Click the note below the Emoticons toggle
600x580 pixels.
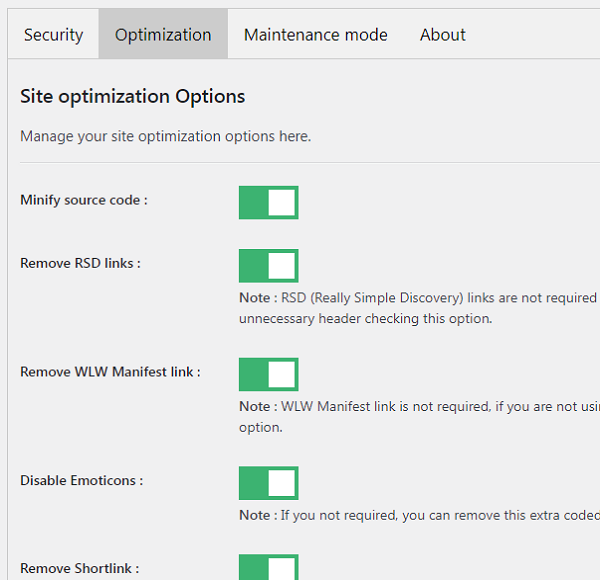click(x=418, y=515)
